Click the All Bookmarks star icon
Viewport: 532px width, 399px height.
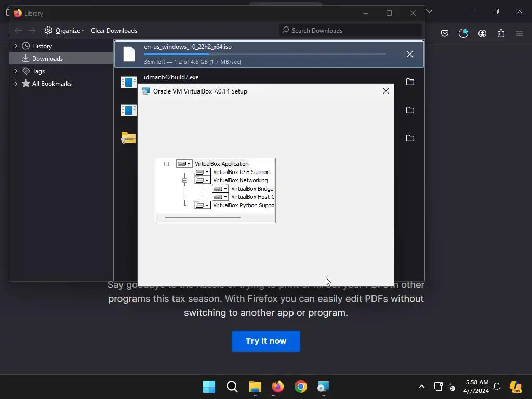pos(26,83)
